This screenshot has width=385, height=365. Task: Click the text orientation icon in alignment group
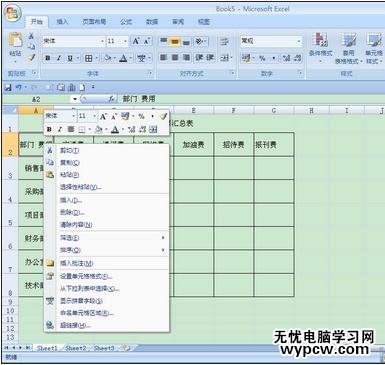(199, 41)
